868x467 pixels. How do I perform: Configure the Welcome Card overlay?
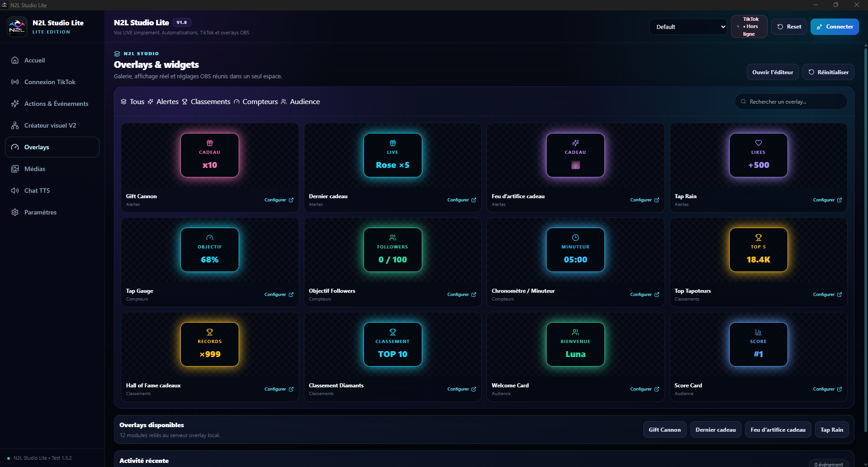click(x=645, y=389)
